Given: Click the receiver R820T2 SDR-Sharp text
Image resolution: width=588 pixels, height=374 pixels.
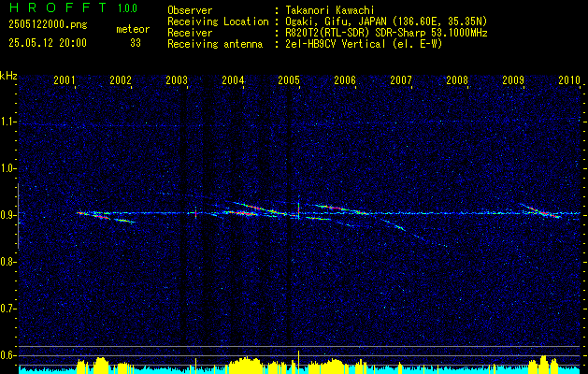Looking at the screenshot, I should pos(387,33).
